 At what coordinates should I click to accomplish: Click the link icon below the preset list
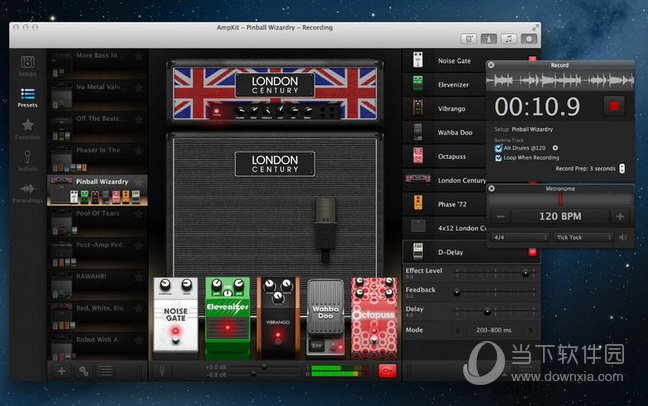(84, 371)
